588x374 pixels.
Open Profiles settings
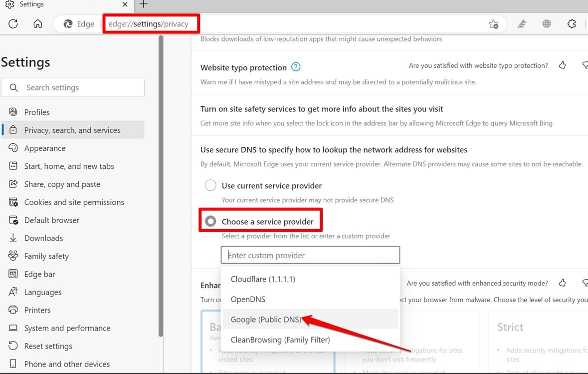(x=73, y=112)
